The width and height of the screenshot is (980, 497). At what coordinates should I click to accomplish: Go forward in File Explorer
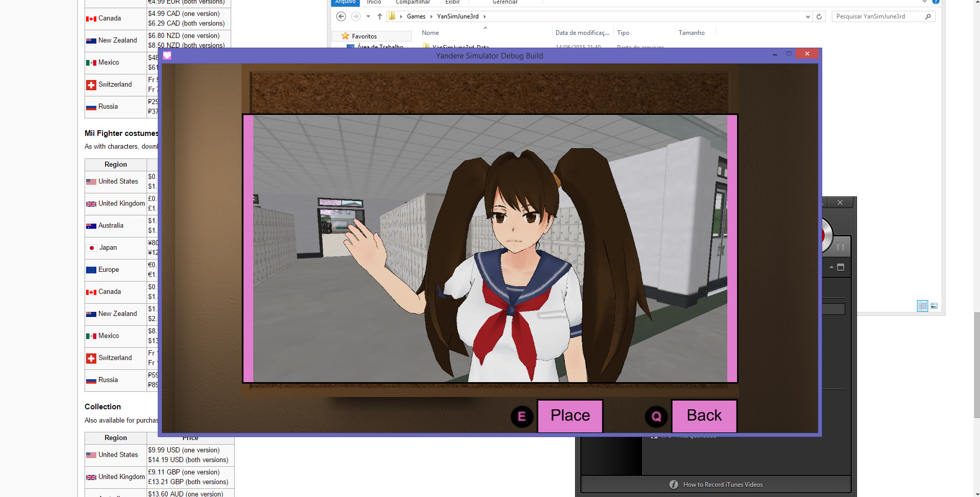point(356,16)
